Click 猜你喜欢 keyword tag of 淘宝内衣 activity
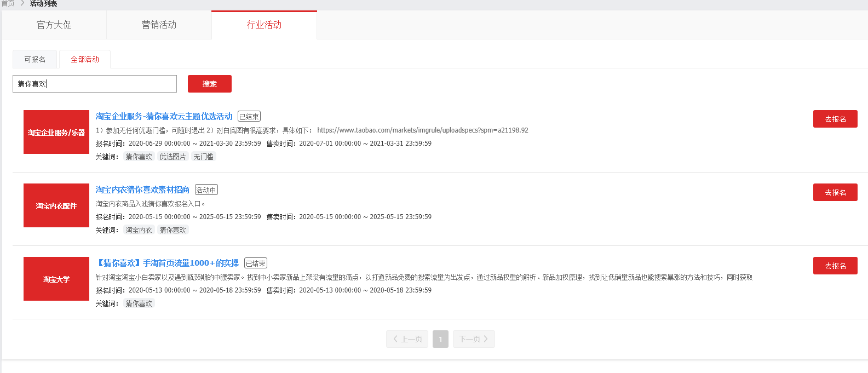 click(x=173, y=230)
